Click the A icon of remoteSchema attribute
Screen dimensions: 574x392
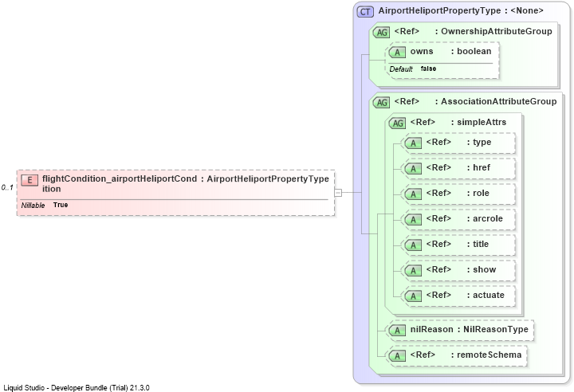click(397, 356)
